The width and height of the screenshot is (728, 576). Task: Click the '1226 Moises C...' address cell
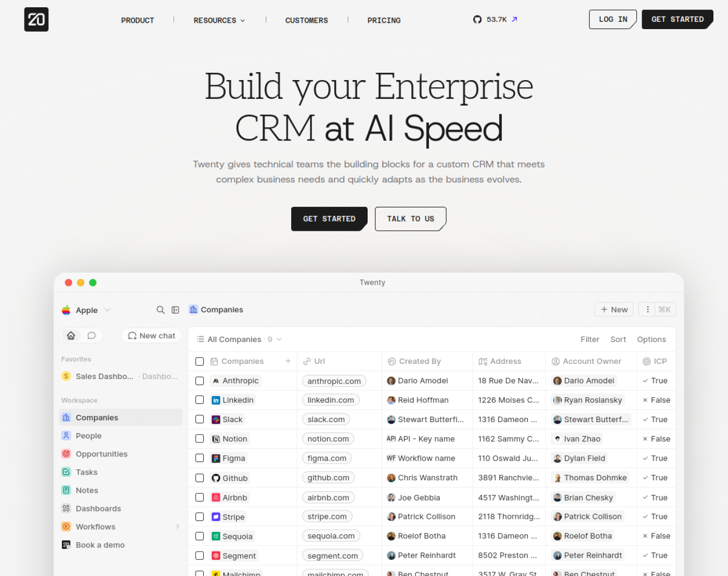509,400
